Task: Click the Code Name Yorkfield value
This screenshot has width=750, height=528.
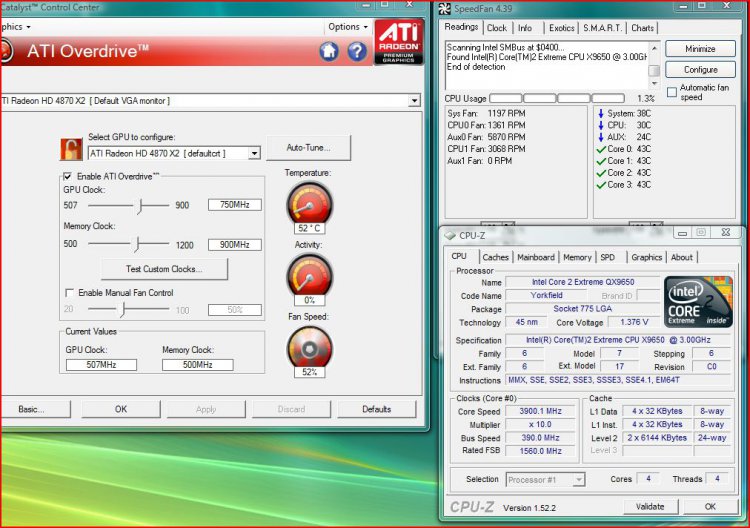Action: pyautogui.click(x=546, y=296)
